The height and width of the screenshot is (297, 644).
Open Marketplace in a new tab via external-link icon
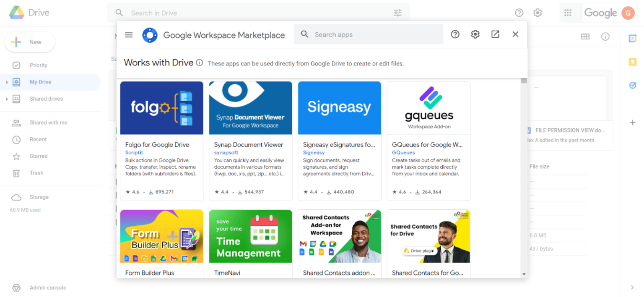pyautogui.click(x=495, y=34)
